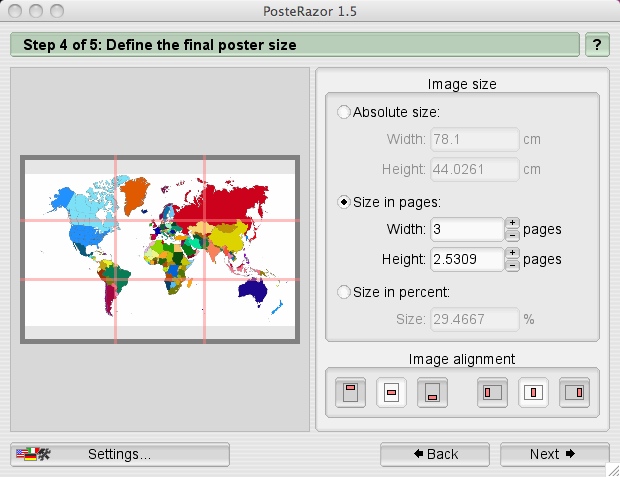Decrease page width with the minus stepper
This screenshot has width=620, height=477.
(x=512, y=235)
